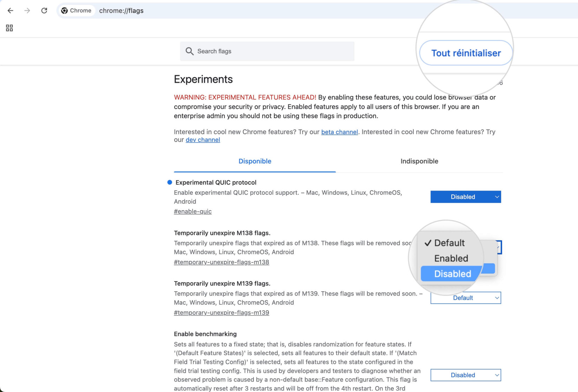Open the apps grid icon below toolbar

pos(9,28)
